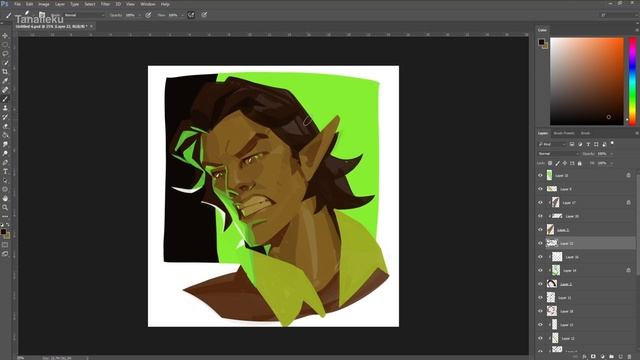
Task: Select the active Brush tool in the toolbox
Action: [x=5, y=99]
